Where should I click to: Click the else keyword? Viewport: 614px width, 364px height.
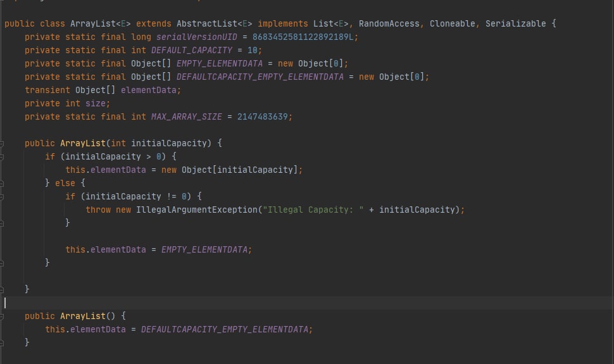tap(65, 184)
